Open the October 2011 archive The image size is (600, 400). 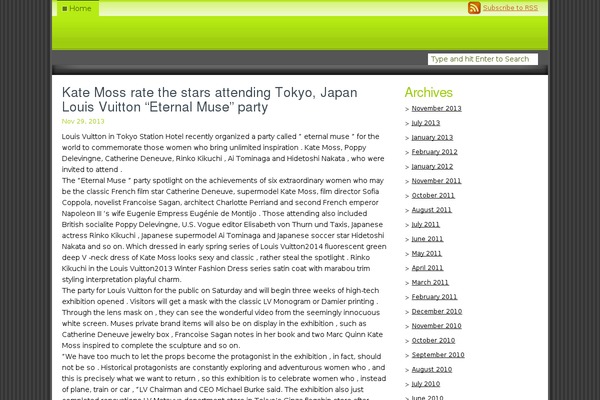[x=433, y=195]
